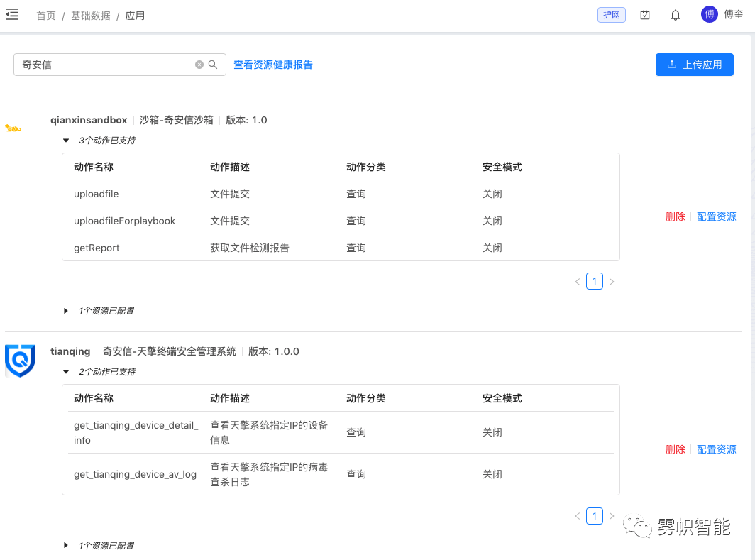Open the user avatar for 傅奎

tap(710, 14)
